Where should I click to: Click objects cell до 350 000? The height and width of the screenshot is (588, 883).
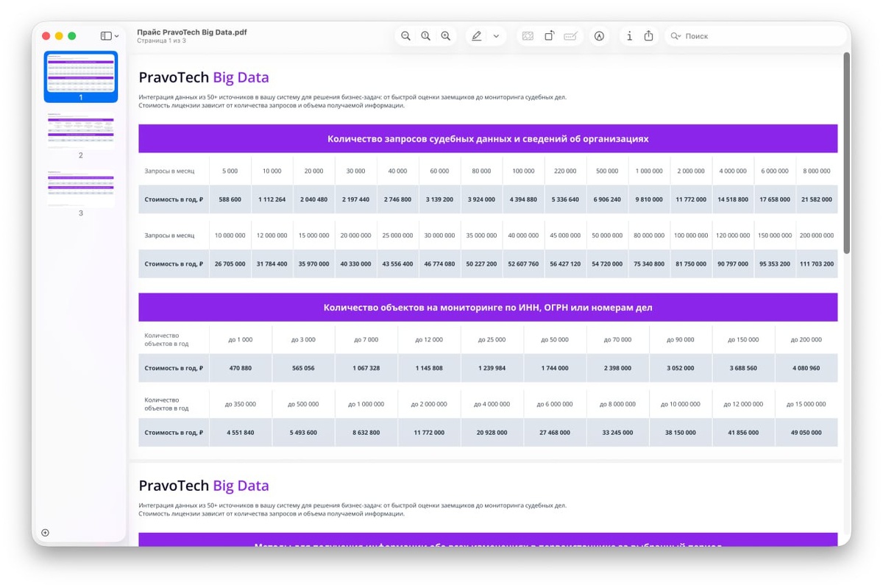pyautogui.click(x=241, y=404)
